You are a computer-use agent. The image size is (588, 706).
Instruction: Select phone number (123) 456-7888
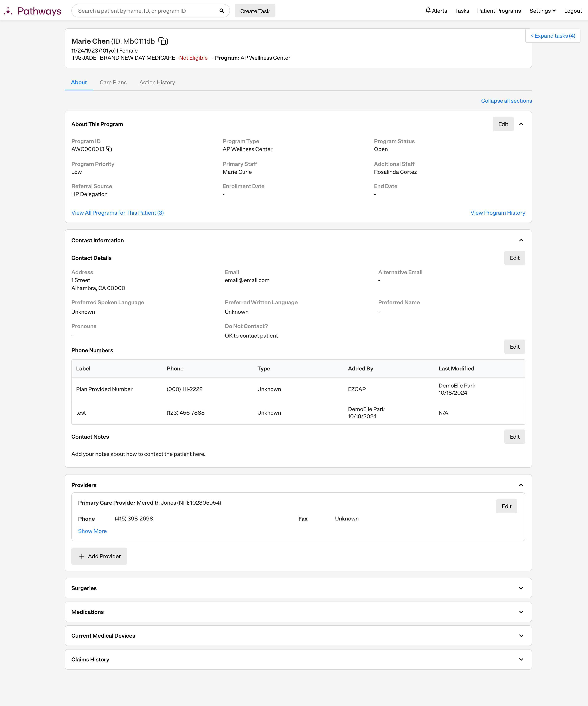click(186, 412)
